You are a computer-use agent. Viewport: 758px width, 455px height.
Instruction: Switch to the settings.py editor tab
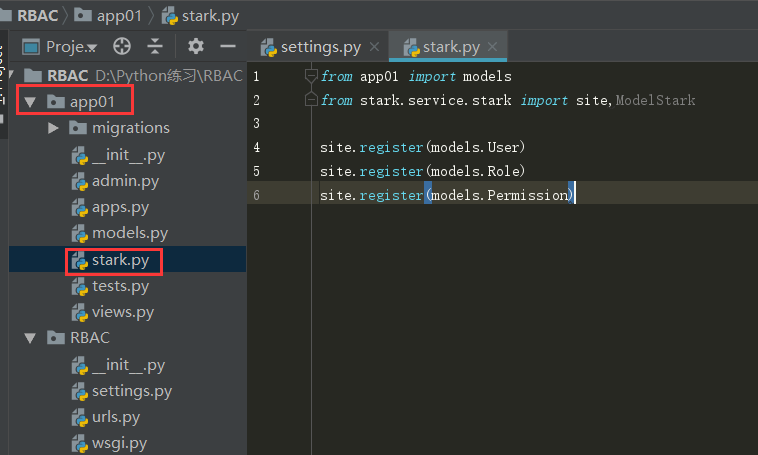point(320,47)
